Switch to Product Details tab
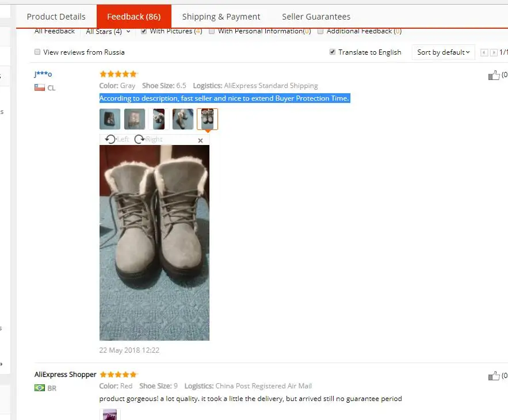Screen dimensions: 508x420 tap(56, 17)
